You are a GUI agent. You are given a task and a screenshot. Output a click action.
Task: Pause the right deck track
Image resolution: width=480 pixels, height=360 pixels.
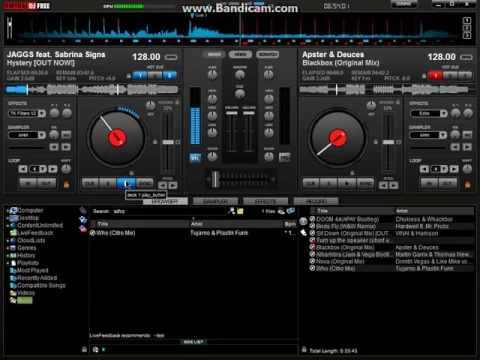coord(329,184)
